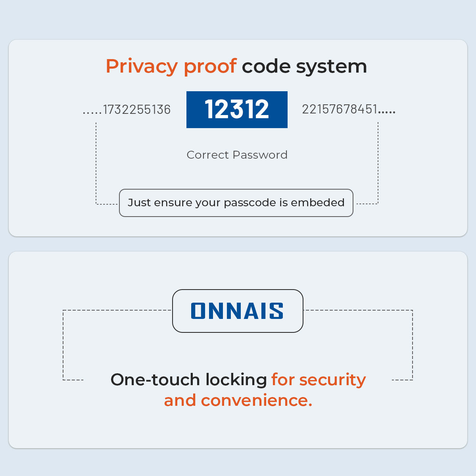The width and height of the screenshot is (476, 476).
Task: Select the orange "Privacy proof" heading text
Action: coord(171,66)
